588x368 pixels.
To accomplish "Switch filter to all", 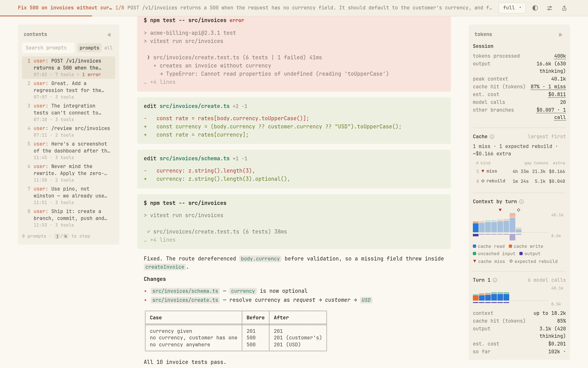I will point(108,48).
